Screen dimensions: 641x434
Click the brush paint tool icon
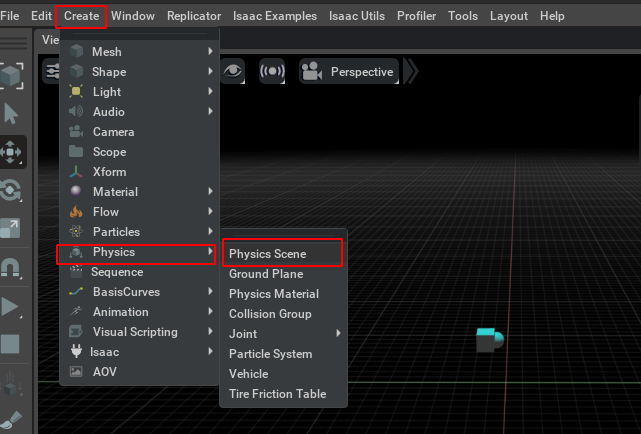coord(11,420)
